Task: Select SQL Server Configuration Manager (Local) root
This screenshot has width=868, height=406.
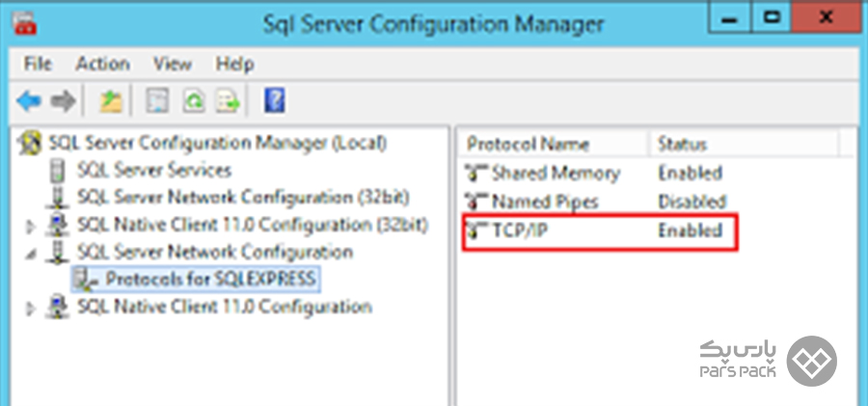Action: click(218, 144)
